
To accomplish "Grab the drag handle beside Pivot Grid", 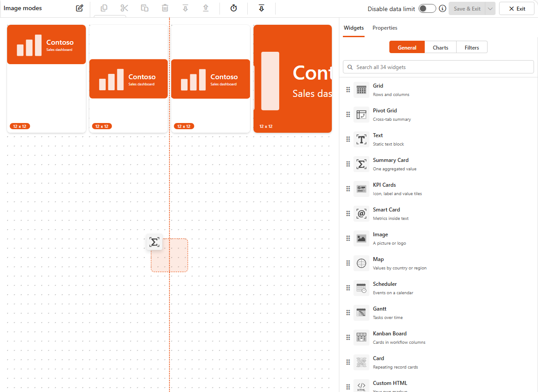I will click(x=348, y=115).
